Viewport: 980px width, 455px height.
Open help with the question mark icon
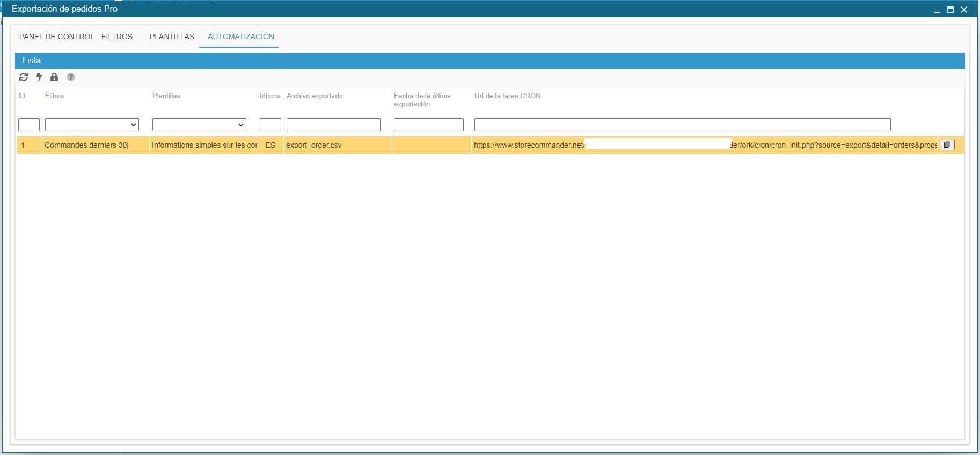pos(71,77)
